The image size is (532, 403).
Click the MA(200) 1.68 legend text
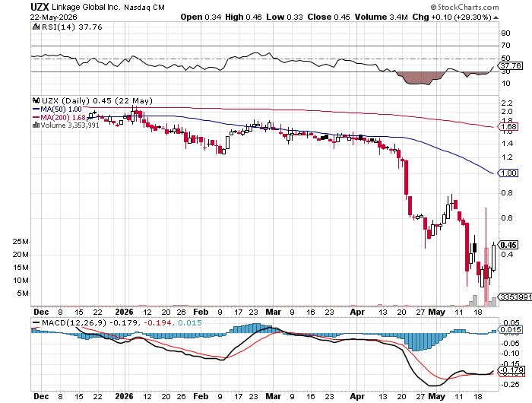click(x=63, y=117)
